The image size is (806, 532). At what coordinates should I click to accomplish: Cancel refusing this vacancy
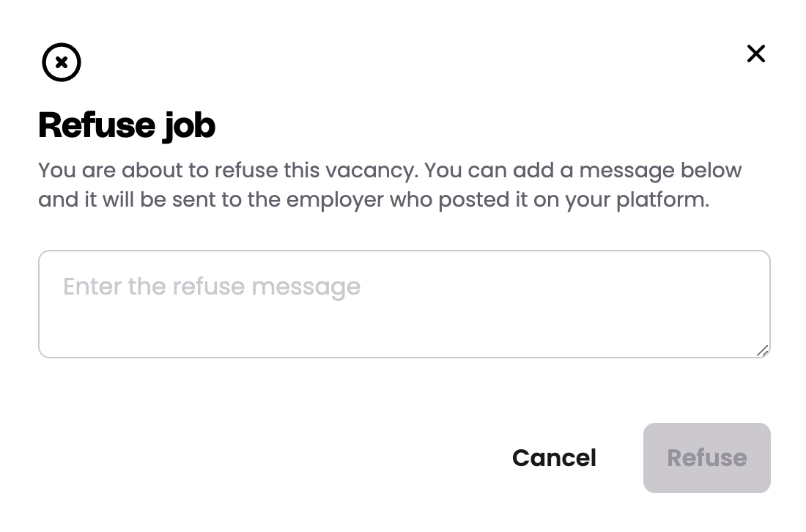click(554, 458)
